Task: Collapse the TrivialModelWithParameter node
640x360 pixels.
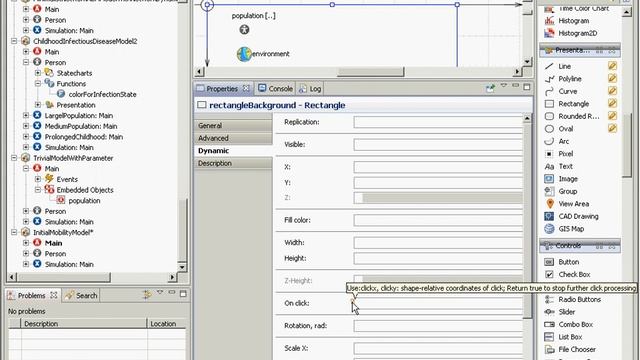Action: (14, 158)
